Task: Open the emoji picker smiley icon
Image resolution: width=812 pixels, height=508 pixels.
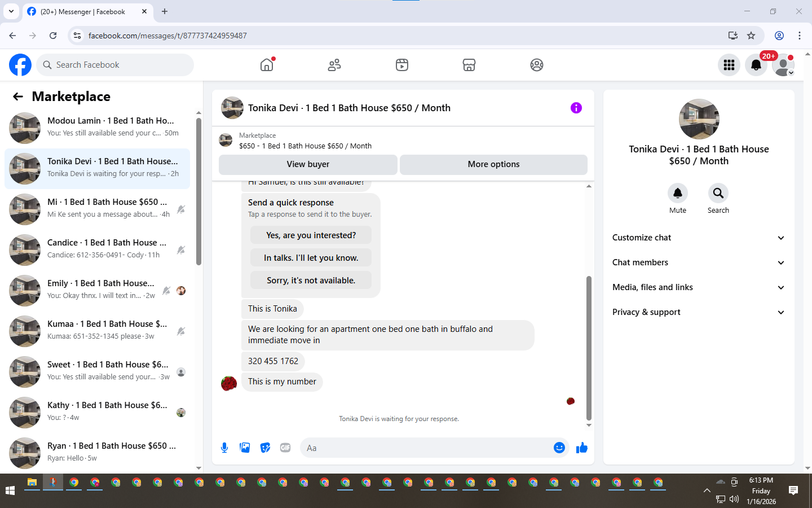Action: pos(559,448)
